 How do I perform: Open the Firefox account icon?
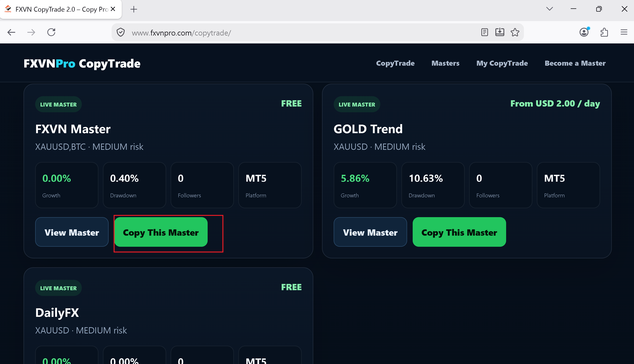coord(584,32)
